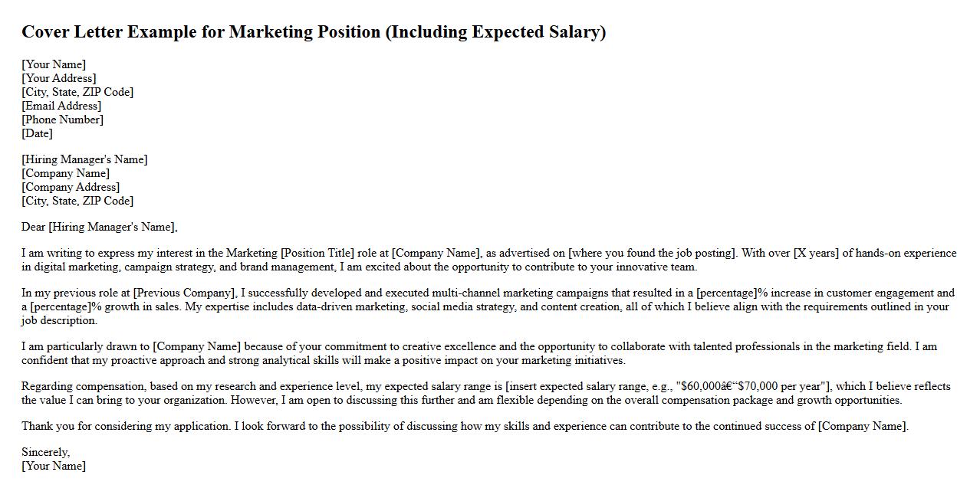980x498 pixels.
Task: Click the [Phone Number] placeholder
Action: [62, 120]
